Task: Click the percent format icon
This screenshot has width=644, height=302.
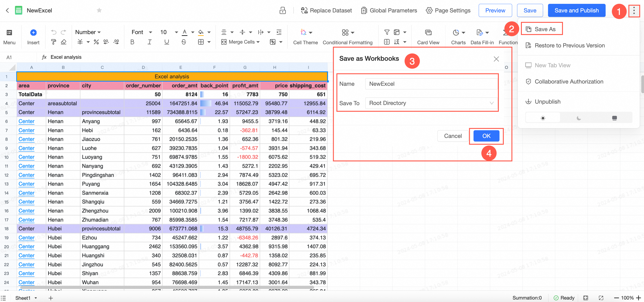Action: (x=96, y=42)
